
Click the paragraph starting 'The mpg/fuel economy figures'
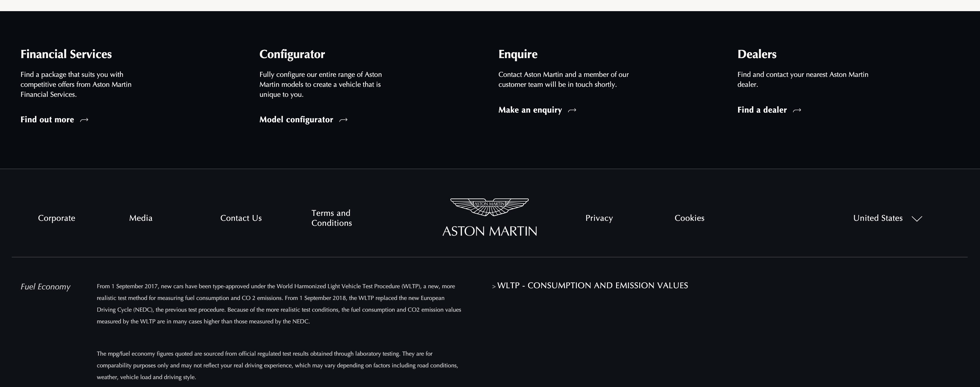pos(277,365)
